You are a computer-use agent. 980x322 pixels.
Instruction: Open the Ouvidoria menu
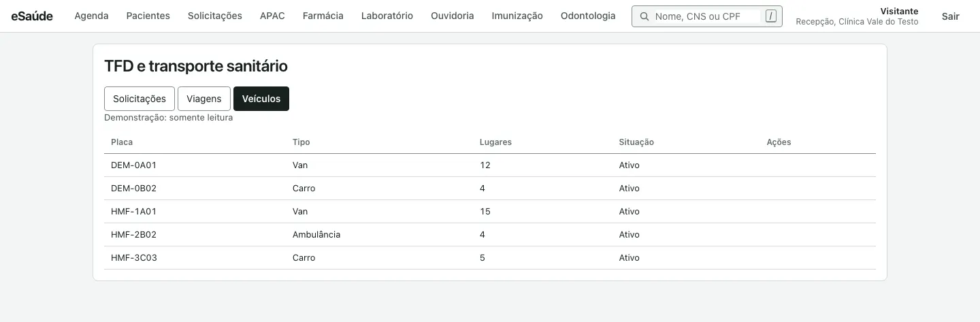tap(453, 16)
